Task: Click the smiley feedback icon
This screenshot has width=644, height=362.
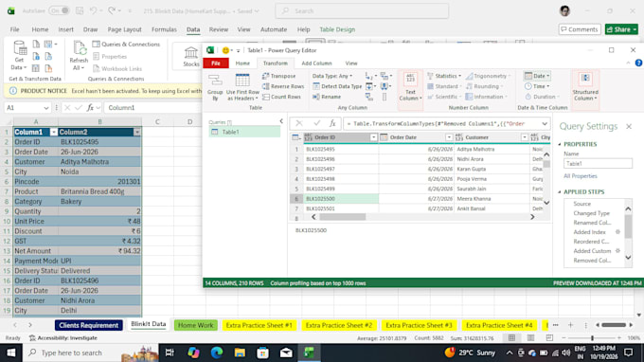Action: coord(225,50)
